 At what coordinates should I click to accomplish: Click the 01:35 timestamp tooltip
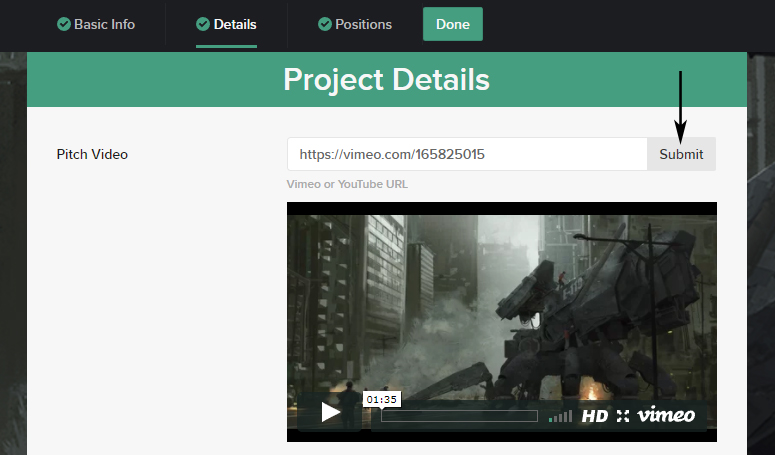[382, 399]
